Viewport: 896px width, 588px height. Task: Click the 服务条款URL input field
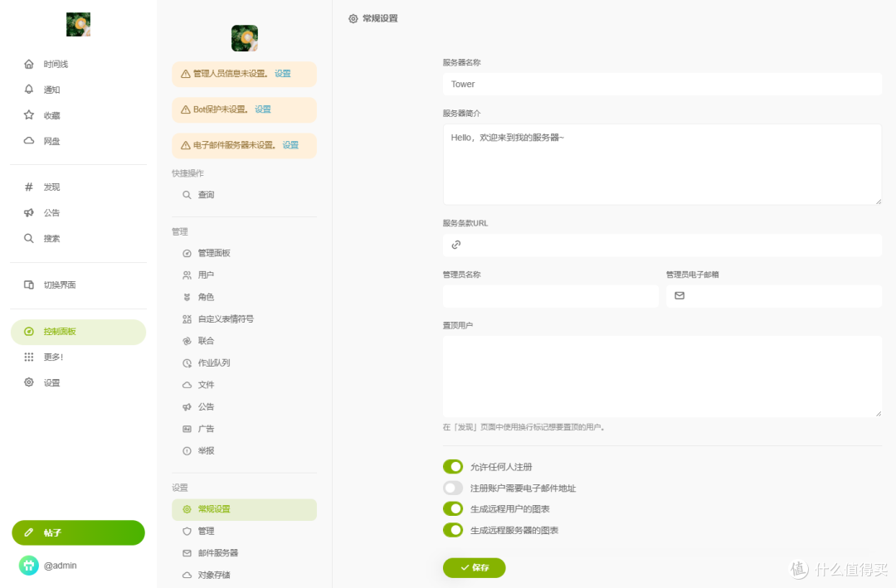[662, 245]
